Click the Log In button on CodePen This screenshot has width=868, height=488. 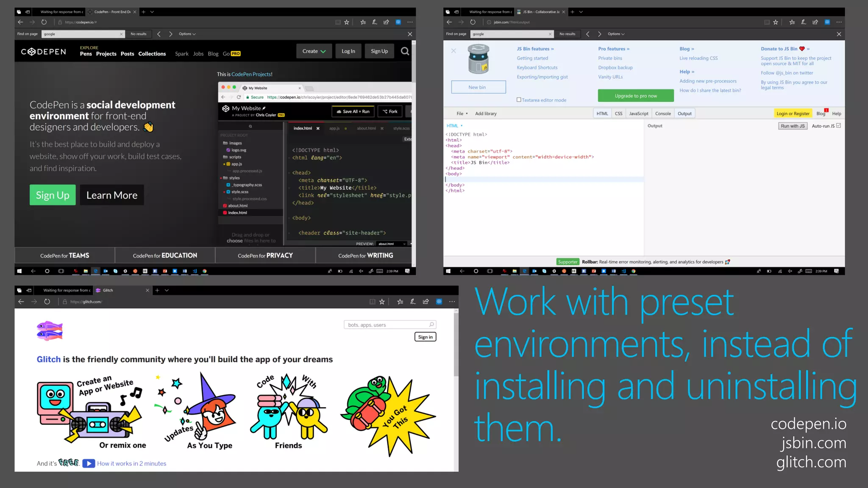pyautogui.click(x=348, y=51)
